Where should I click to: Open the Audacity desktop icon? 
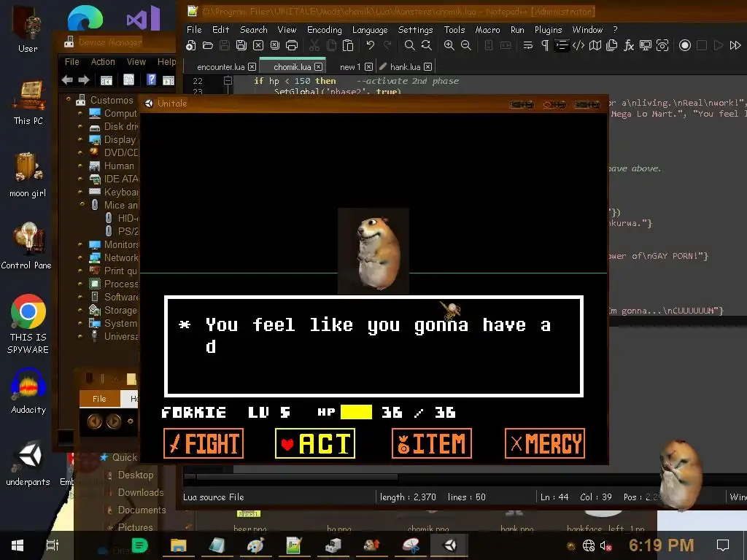28,391
